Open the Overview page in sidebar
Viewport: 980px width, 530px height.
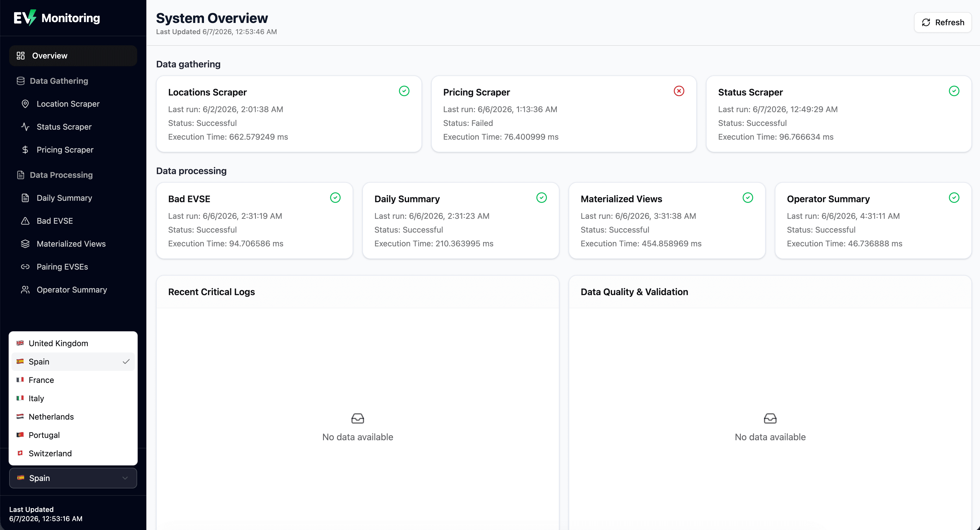click(x=73, y=56)
